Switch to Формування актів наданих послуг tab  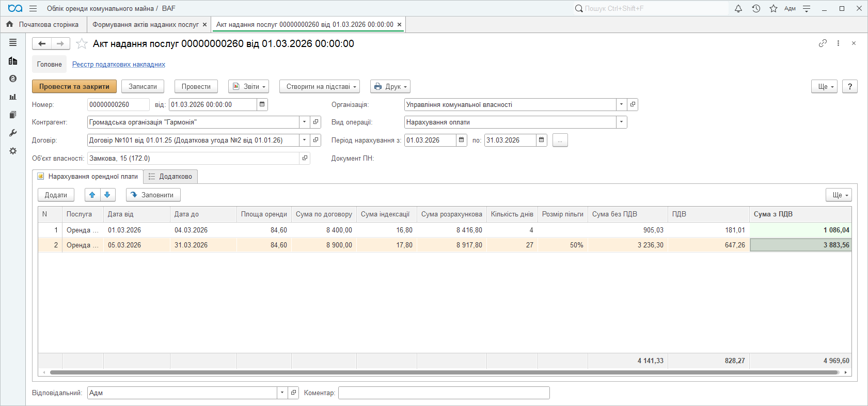tap(146, 24)
